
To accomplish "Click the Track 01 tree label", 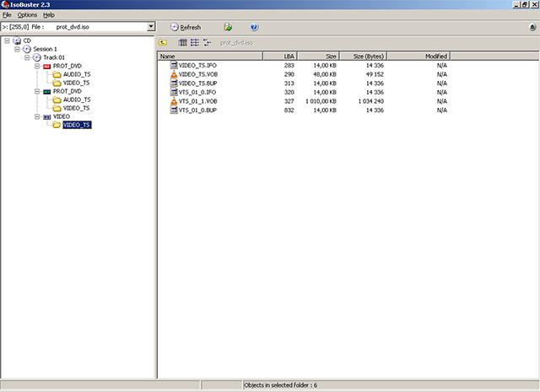I will pos(54,57).
